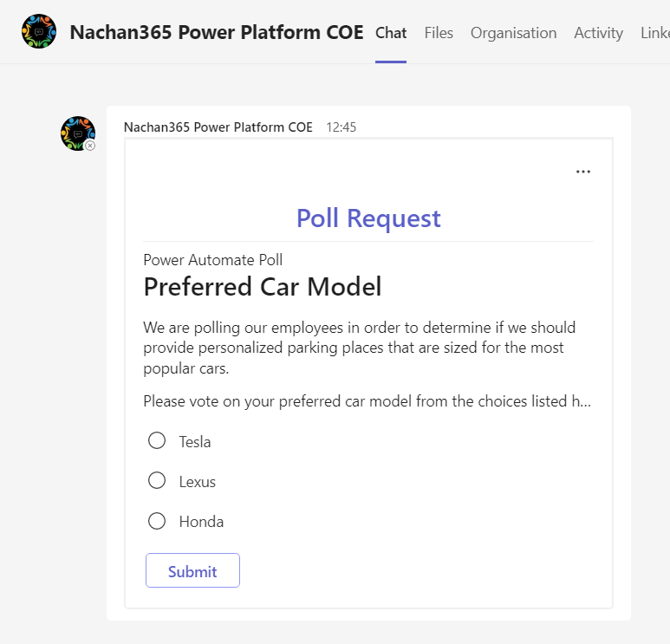Screen dimensions: 670x644
Task: Open the partially visible LinkedIn tab
Action: click(654, 33)
